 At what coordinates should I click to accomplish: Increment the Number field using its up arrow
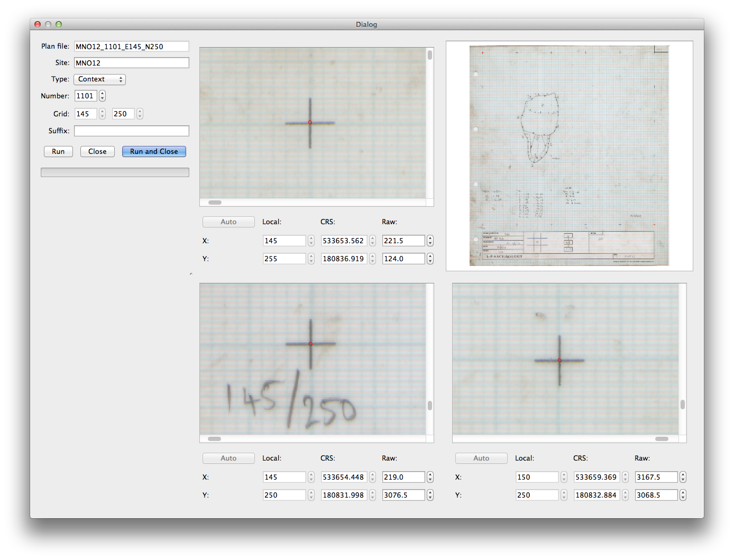(102, 94)
